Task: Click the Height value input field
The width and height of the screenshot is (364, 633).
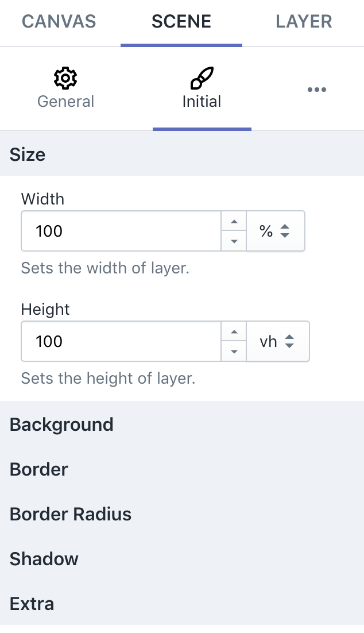Action: (x=121, y=342)
